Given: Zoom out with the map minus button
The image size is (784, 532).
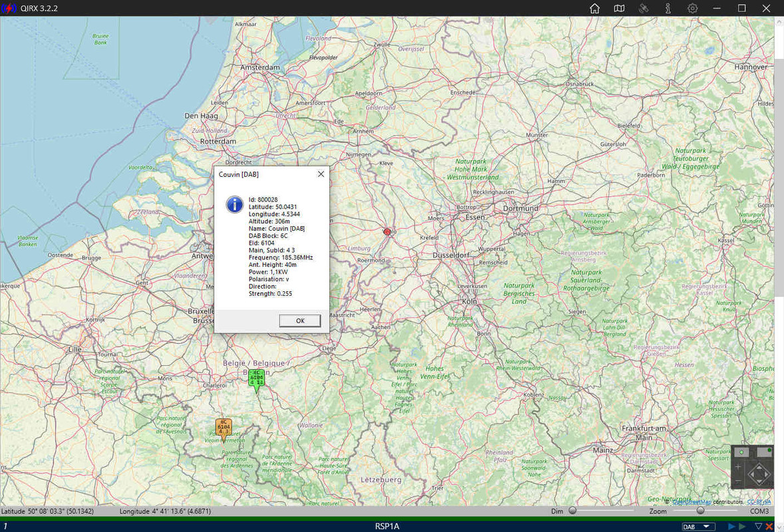Looking at the screenshot, I should pos(739,481).
